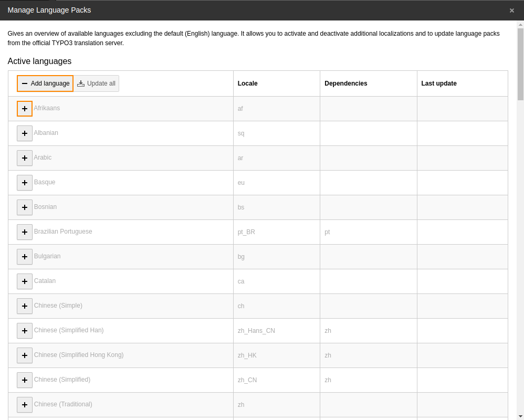Activate Chinese (Simplified Han) plus button

click(x=25, y=331)
